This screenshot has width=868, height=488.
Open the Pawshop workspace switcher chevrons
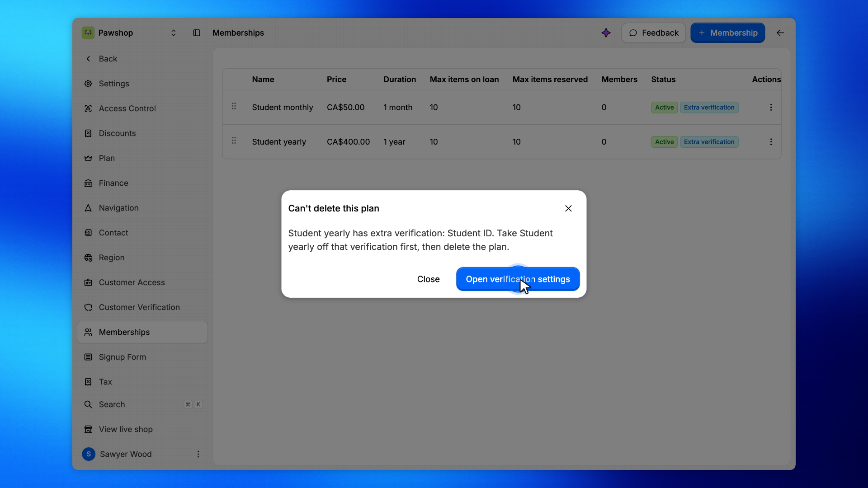pos(173,33)
